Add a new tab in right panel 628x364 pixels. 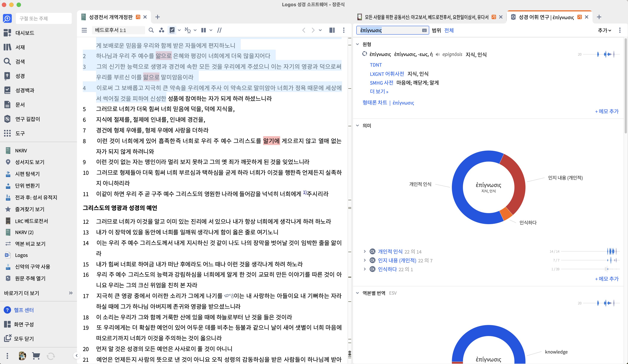(599, 17)
